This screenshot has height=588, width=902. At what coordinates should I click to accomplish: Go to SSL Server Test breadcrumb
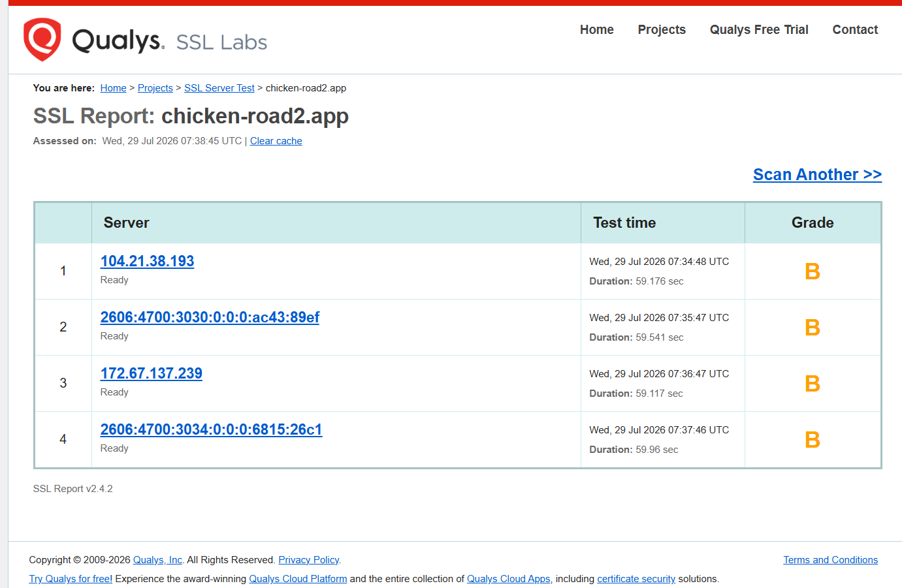point(219,88)
